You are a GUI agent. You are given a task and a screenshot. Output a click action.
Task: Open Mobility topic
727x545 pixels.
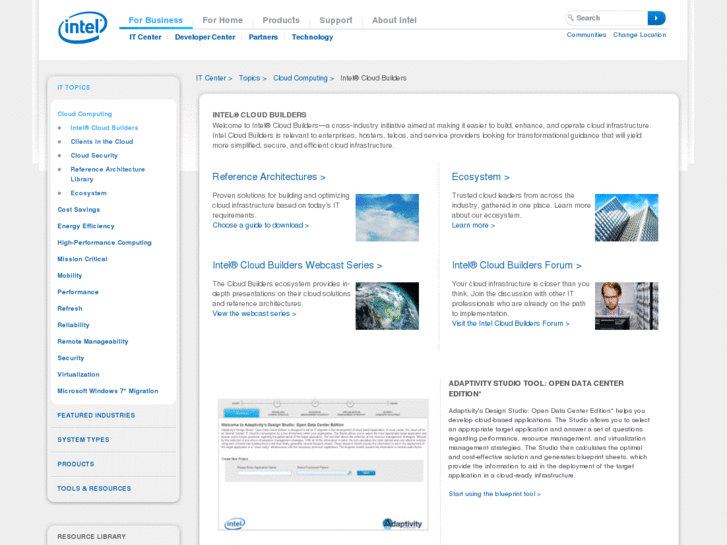(x=70, y=276)
